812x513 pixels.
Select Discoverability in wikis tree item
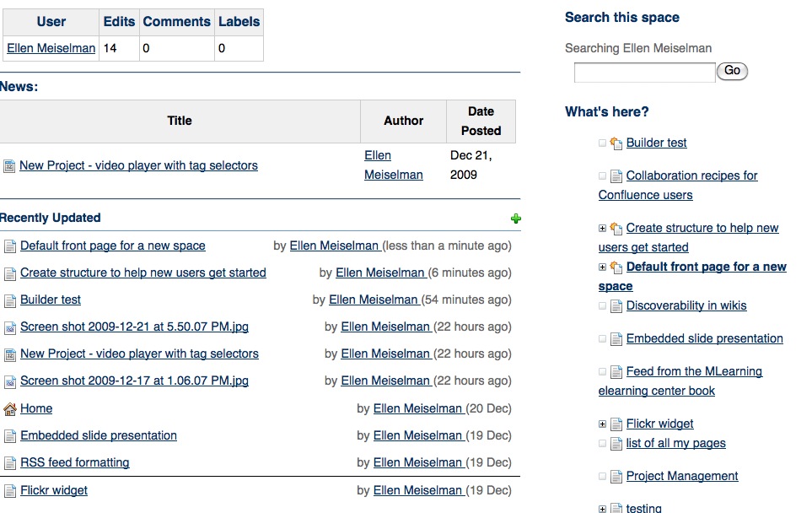[686, 306]
